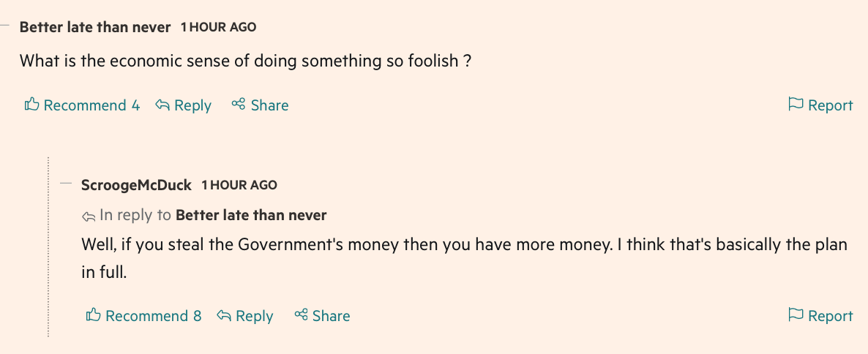The height and width of the screenshot is (354, 868).
Task: Collapse ScroogeMcDuck's reply using the dash
Action: 67,183
